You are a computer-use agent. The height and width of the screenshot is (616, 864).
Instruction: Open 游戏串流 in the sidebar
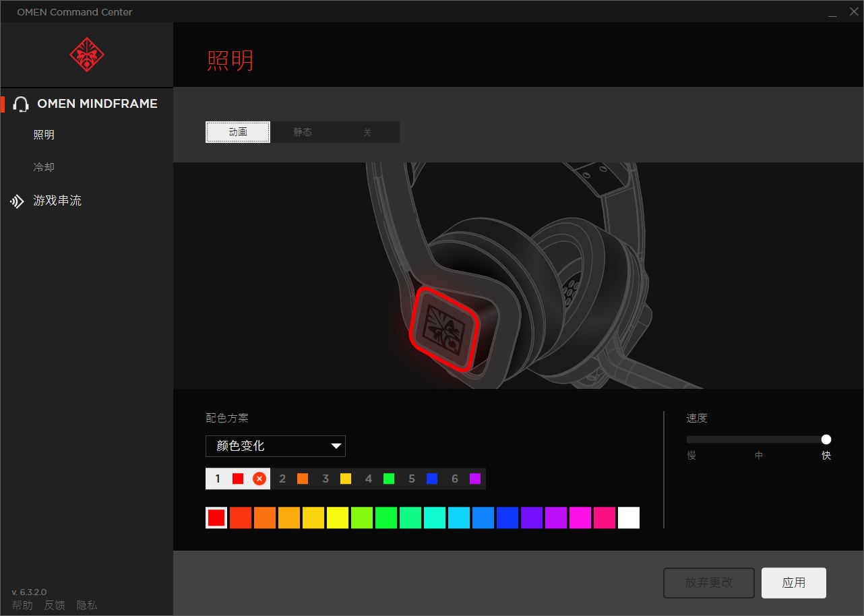[57, 201]
